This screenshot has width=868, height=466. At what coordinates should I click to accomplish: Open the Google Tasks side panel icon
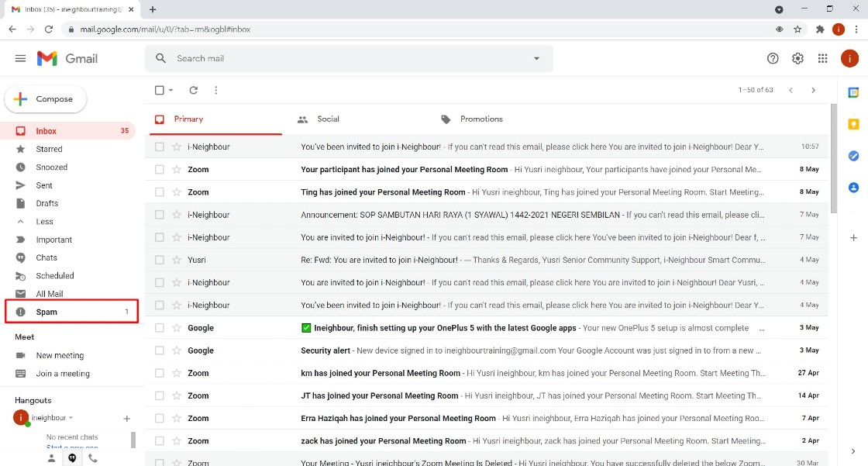pyautogui.click(x=853, y=157)
